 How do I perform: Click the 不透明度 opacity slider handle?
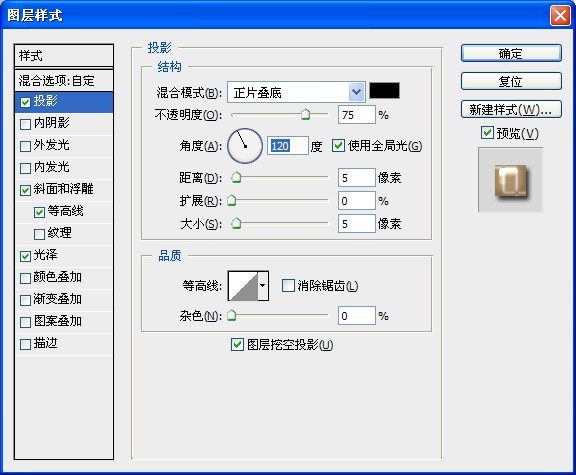305,115
